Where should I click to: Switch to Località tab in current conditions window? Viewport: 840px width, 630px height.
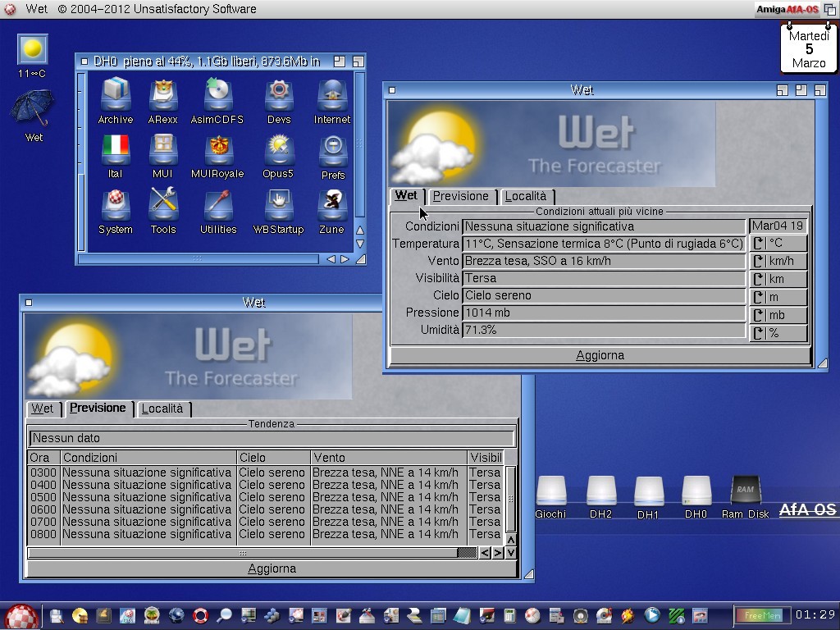[526, 196]
